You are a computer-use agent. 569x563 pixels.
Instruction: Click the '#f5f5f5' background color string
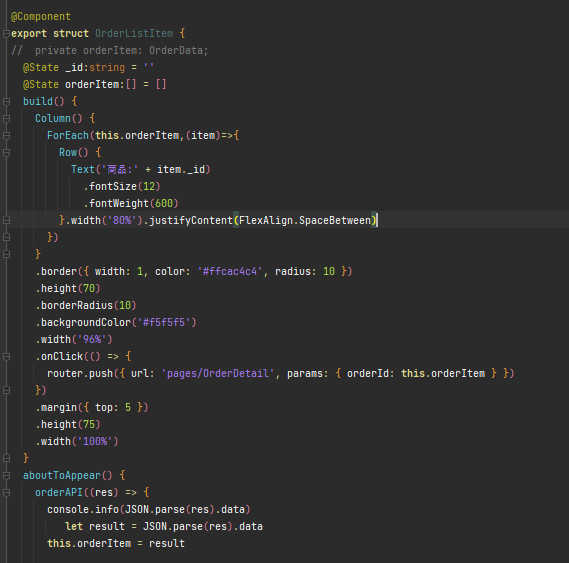[164, 323]
